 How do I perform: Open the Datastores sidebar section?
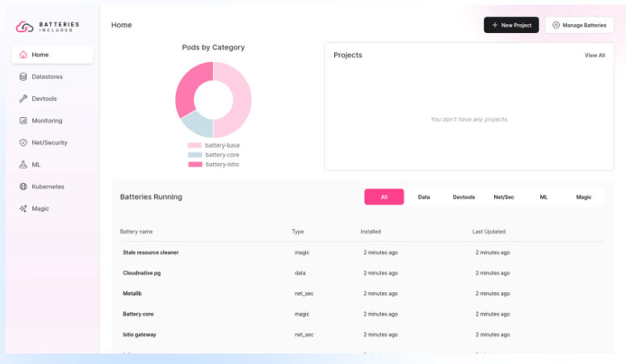pyautogui.click(x=52, y=77)
